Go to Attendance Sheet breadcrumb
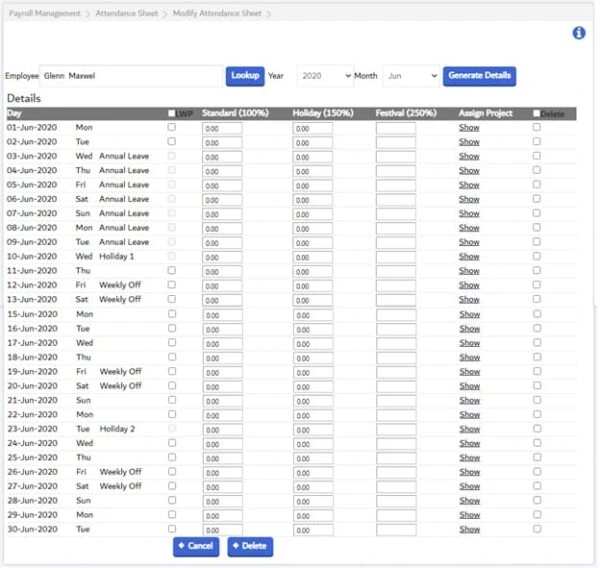 pyautogui.click(x=127, y=13)
